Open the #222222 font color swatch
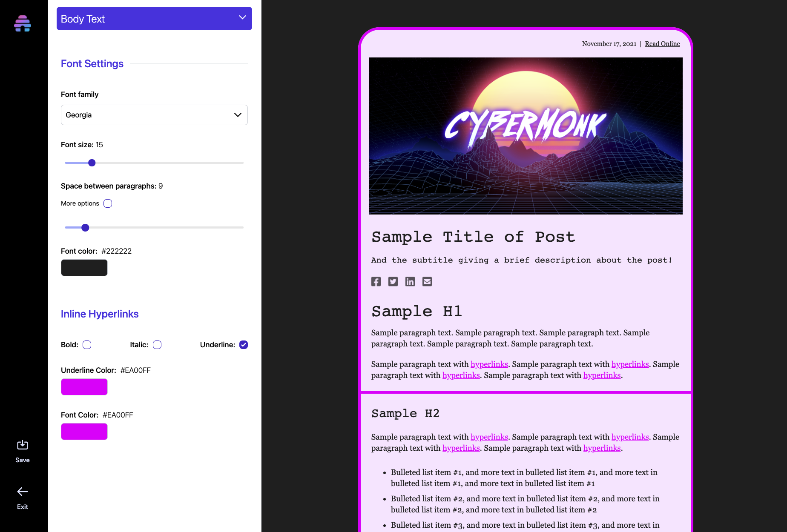The width and height of the screenshot is (787, 532). tap(84, 268)
